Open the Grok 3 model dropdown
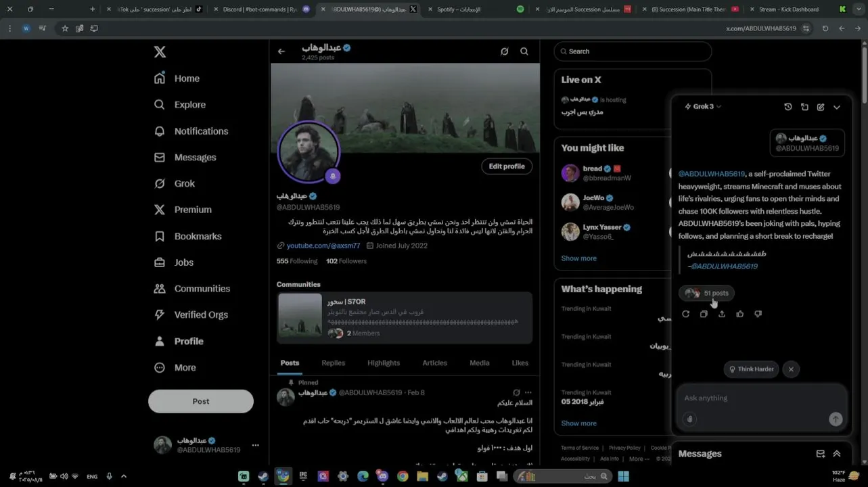The width and height of the screenshot is (868, 487). (703, 107)
